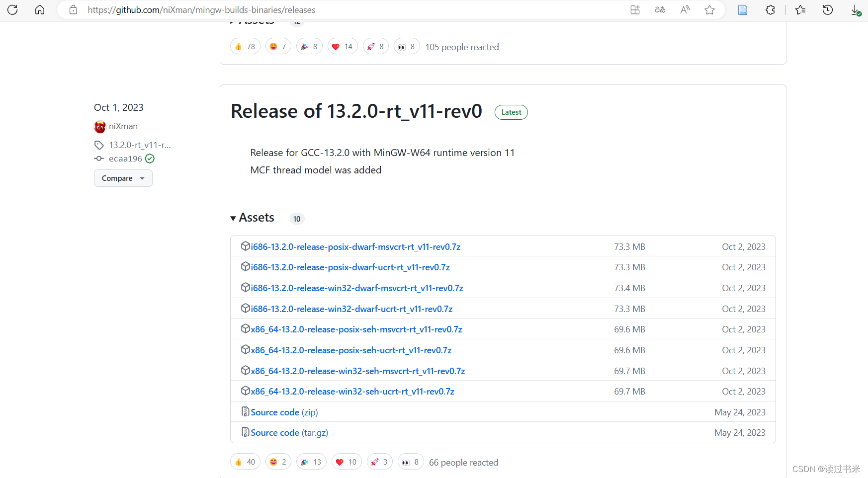Click the tag icon beside 13.2.0-rt_v11
The width and height of the screenshot is (868, 478).
tap(99, 145)
